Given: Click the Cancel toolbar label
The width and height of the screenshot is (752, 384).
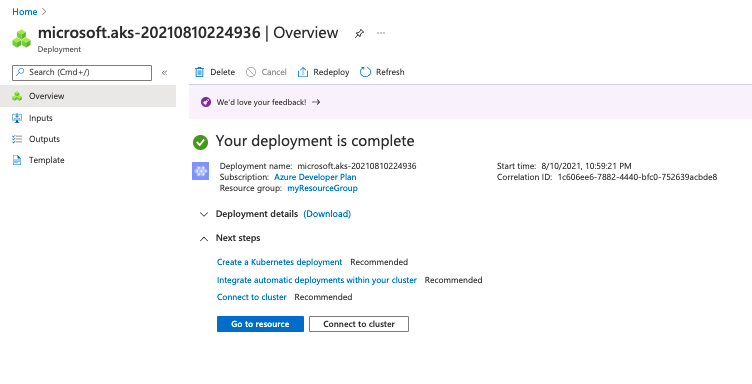Looking at the screenshot, I should [x=274, y=72].
